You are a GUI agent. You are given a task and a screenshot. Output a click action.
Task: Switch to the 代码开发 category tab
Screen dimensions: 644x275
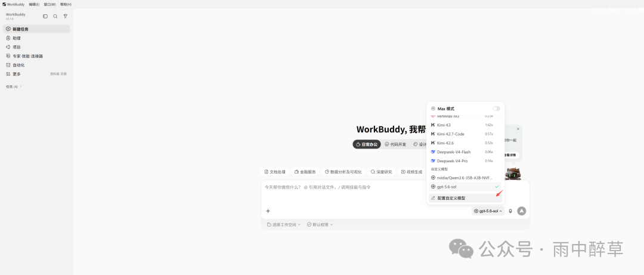(x=395, y=144)
